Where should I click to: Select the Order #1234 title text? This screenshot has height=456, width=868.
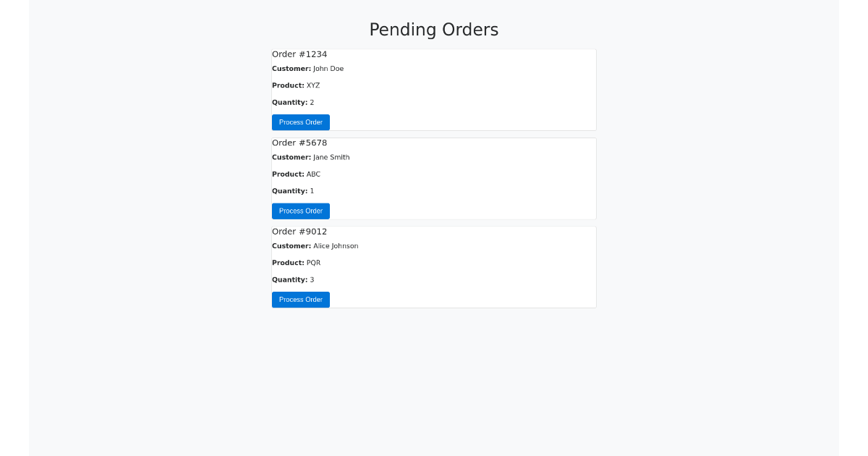click(x=299, y=54)
